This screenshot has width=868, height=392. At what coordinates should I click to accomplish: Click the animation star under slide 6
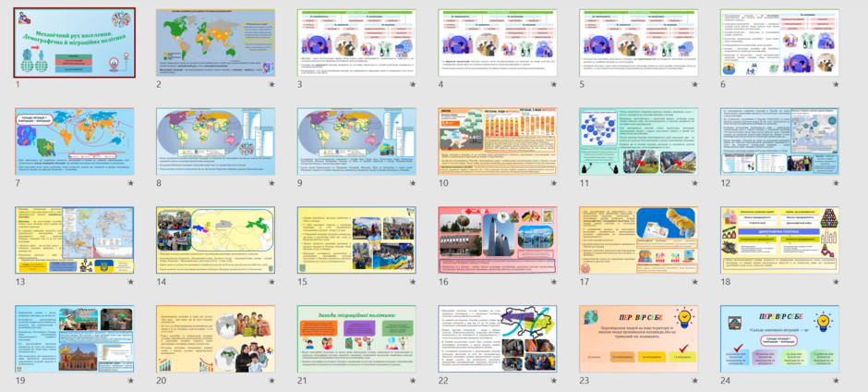pos(836,84)
